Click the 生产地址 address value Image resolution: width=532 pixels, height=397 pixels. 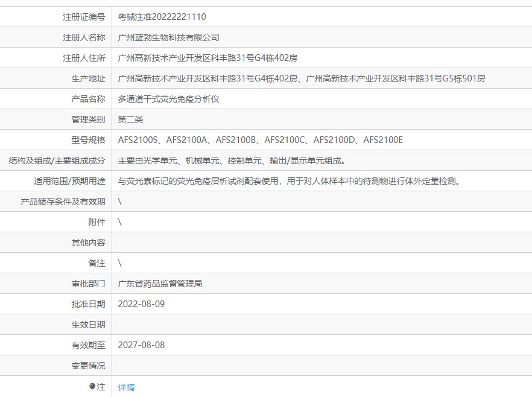(301, 78)
